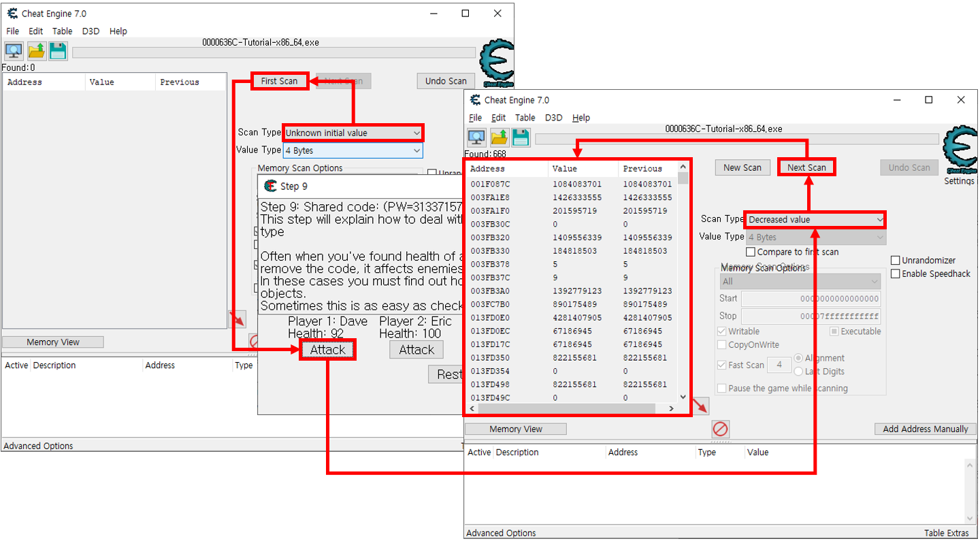The width and height of the screenshot is (980, 541).
Task: Click Memory View button in front window
Action: point(516,429)
